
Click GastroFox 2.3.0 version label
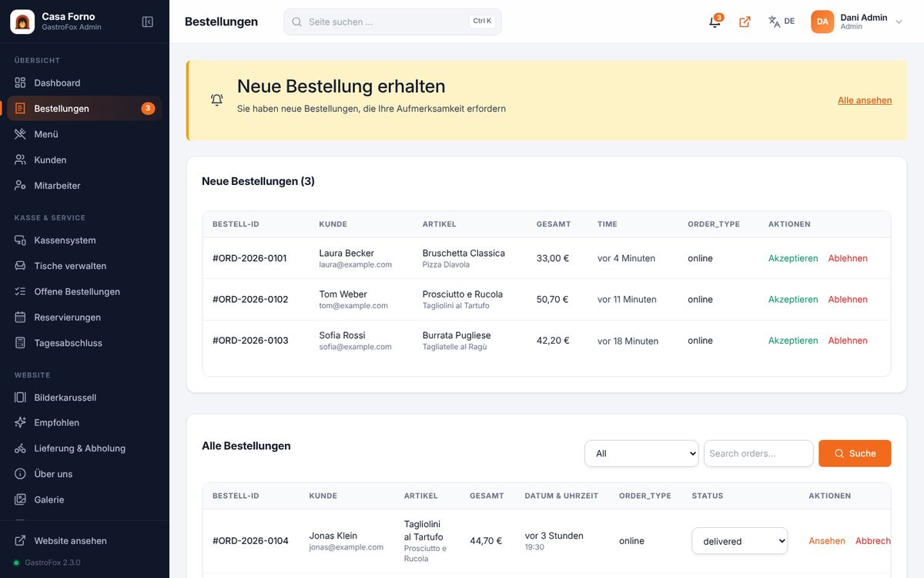click(x=52, y=563)
